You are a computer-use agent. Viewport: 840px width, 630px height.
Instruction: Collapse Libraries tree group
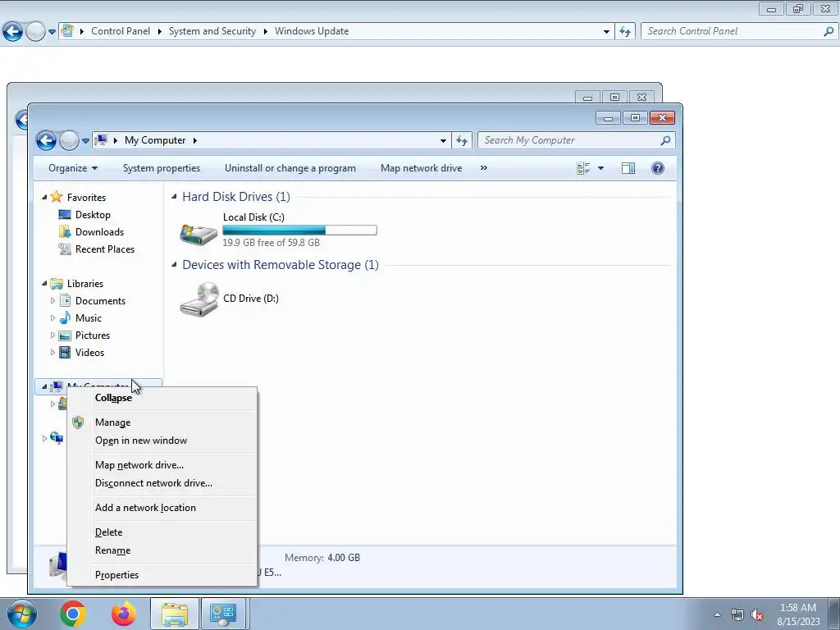[x=44, y=283]
